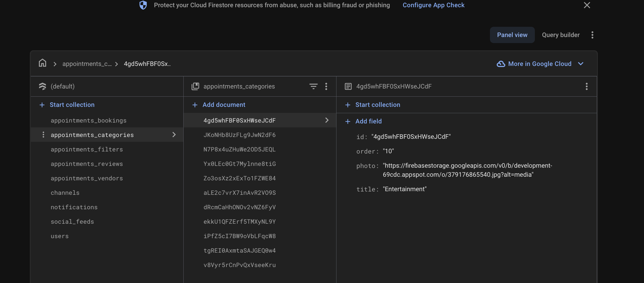Screen dimensions: 644x283
Task: Click the plus icon beside Add field
Action: [348, 121]
